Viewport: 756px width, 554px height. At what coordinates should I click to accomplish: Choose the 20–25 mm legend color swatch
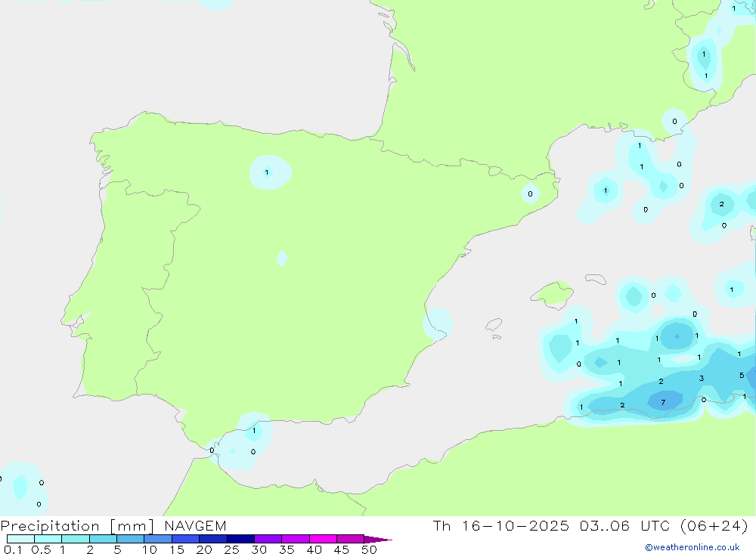coord(213,539)
